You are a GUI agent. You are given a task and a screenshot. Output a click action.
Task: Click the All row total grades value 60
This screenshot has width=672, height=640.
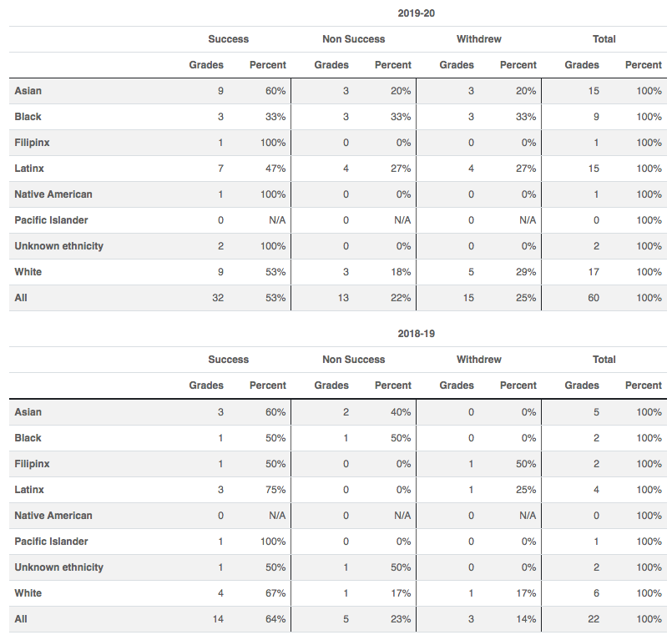pos(593,298)
